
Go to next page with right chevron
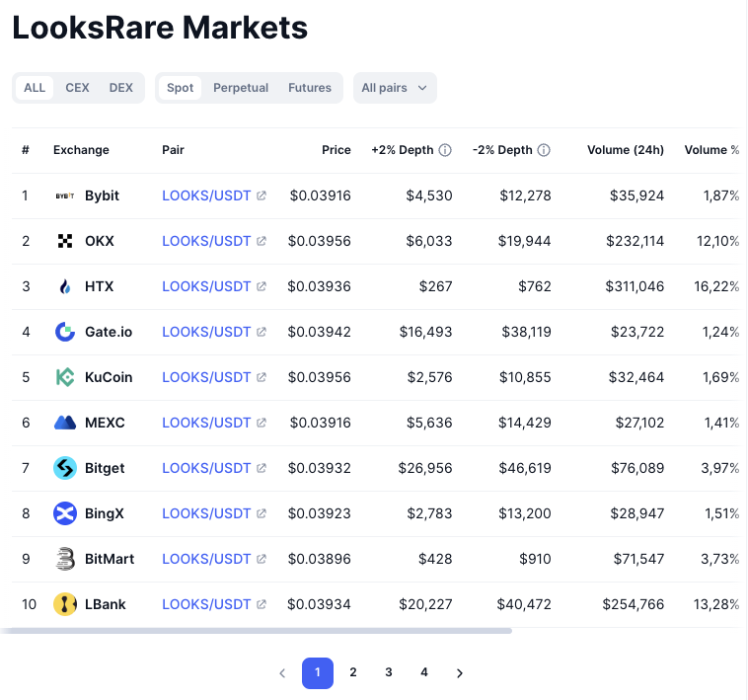(x=460, y=673)
